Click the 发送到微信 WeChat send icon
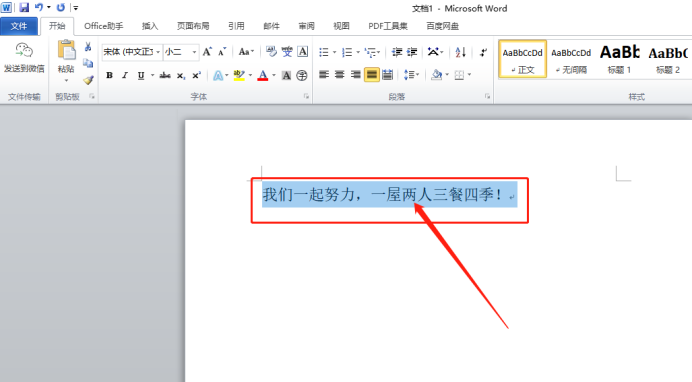The height and width of the screenshot is (382, 692). click(24, 50)
